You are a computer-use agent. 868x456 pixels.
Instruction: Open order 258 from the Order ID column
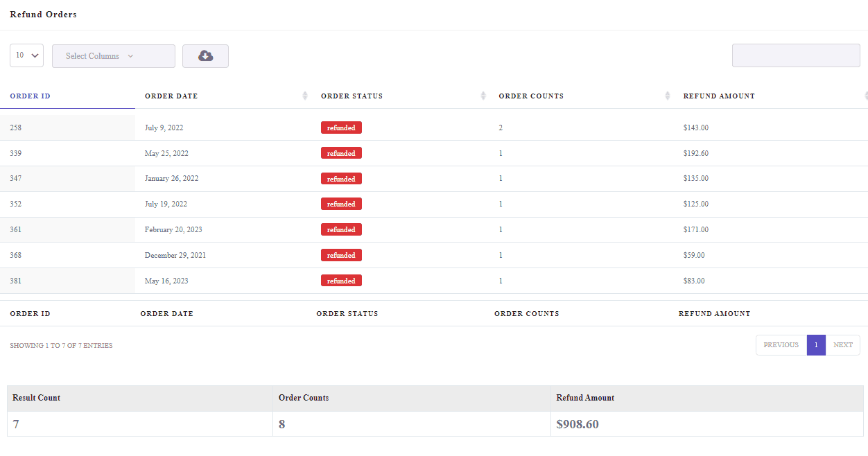15,128
